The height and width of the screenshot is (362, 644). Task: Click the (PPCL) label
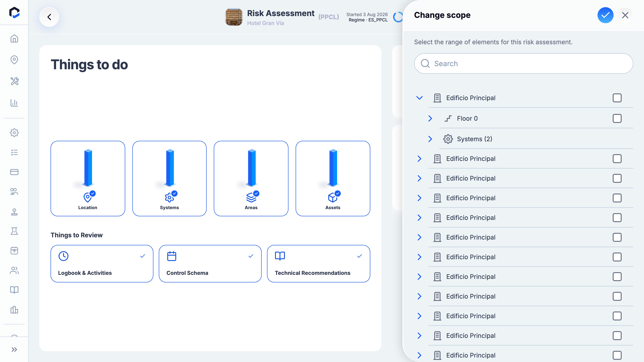(x=328, y=17)
